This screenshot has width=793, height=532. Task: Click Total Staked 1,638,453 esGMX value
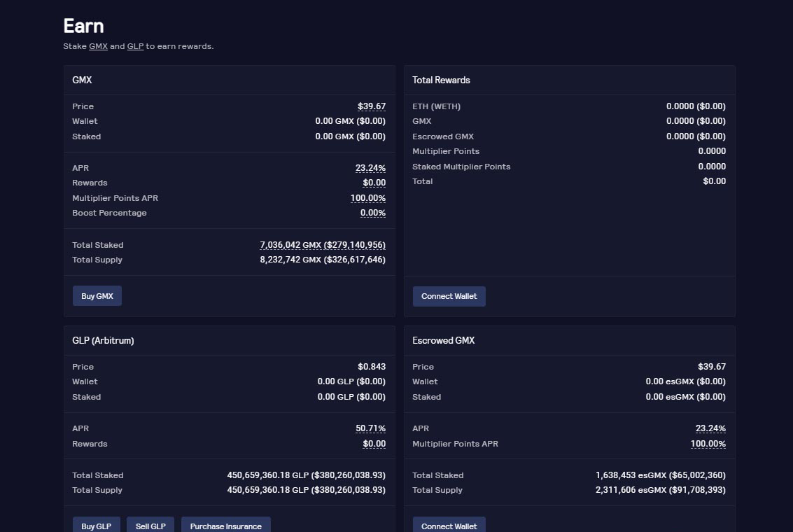661,475
